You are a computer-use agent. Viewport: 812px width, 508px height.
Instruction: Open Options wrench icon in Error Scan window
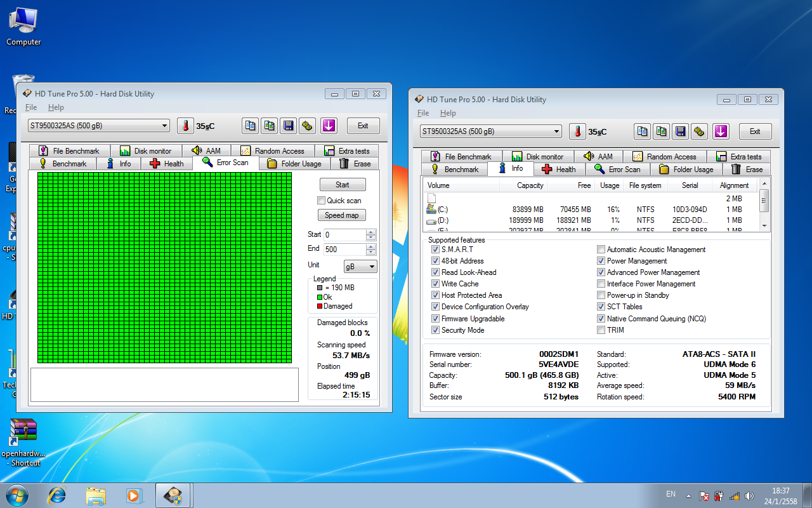(308, 126)
